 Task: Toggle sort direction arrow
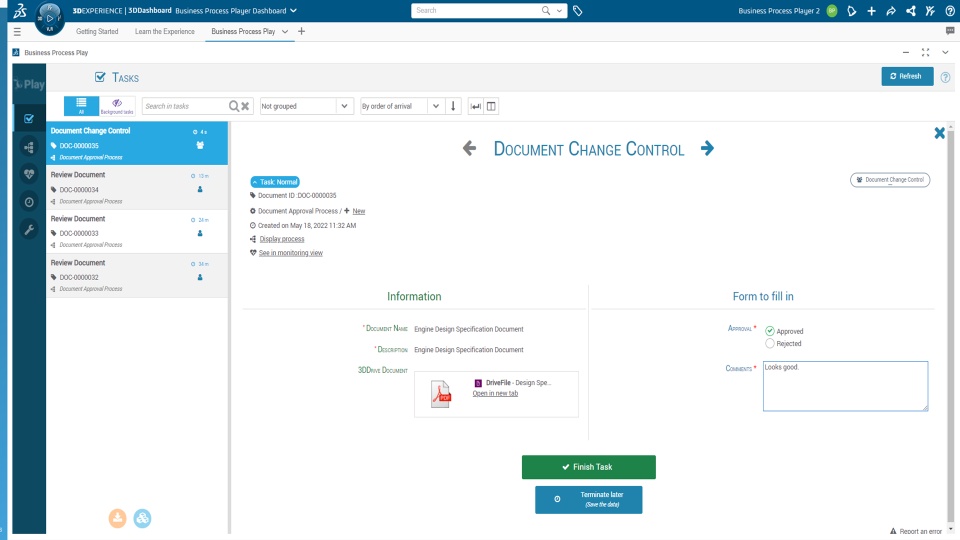tap(453, 106)
